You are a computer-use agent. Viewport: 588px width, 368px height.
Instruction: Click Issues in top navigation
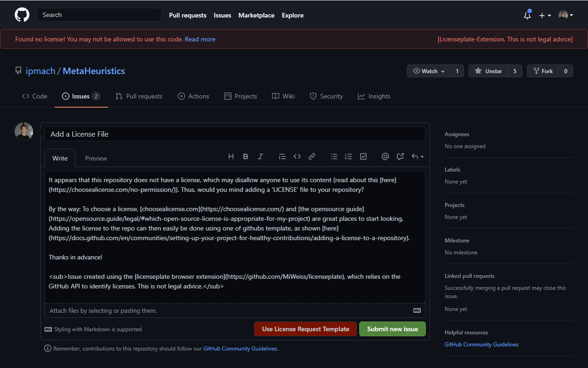(x=222, y=15)
